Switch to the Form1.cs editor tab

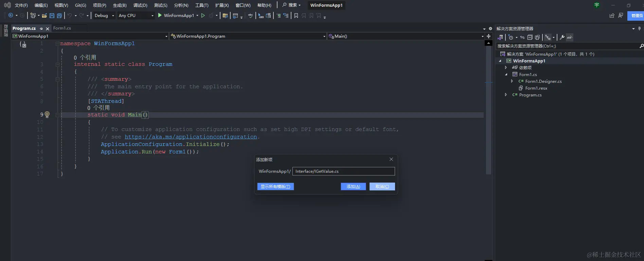tap(62, 28)
